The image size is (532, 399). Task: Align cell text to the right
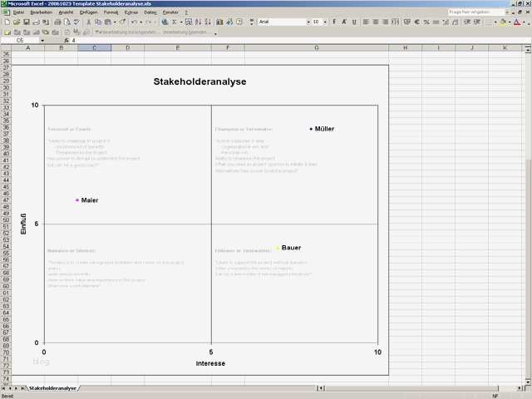(x=386, y=22)
